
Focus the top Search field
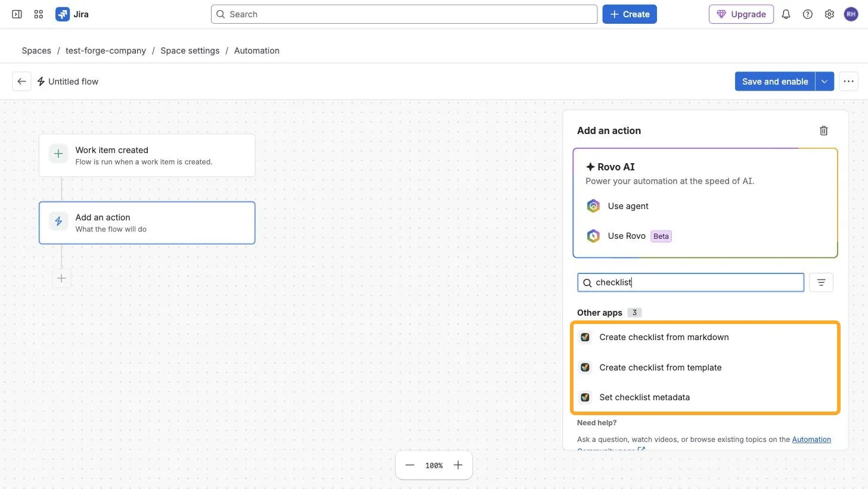[404, 14]
